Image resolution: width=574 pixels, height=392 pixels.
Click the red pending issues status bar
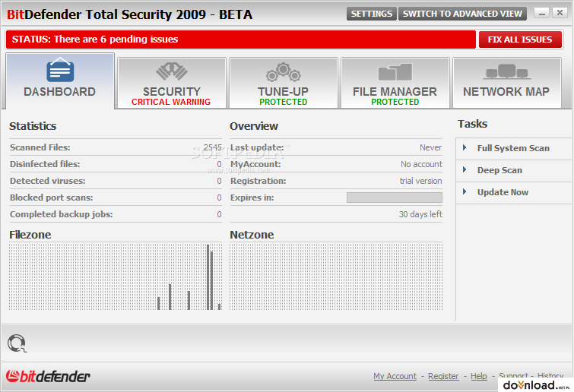240,40
